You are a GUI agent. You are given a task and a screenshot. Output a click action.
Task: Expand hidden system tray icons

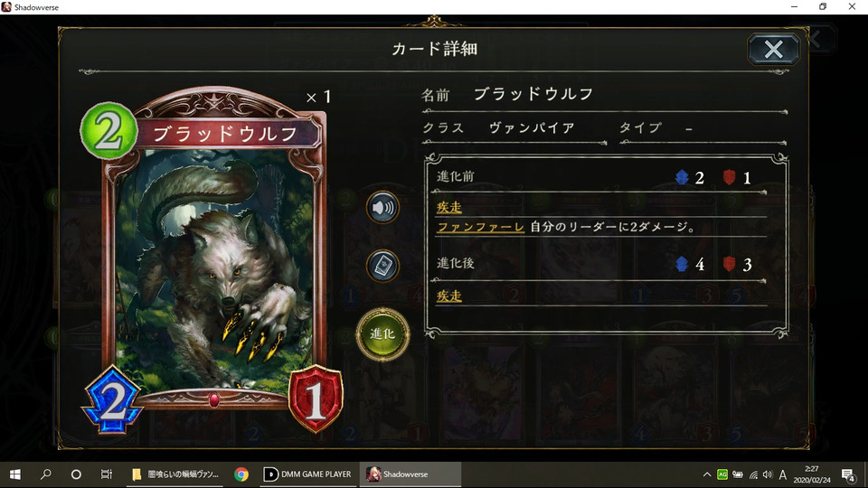pyautogui.click(x=707, y=474)
